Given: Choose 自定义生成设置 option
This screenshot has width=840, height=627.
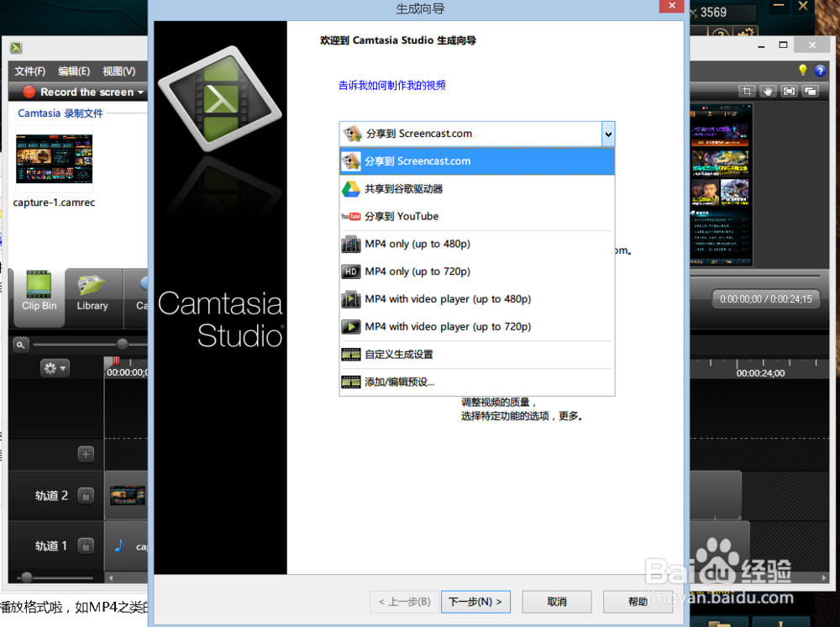Looking at the screenshot, I should (x=477, y=354).
